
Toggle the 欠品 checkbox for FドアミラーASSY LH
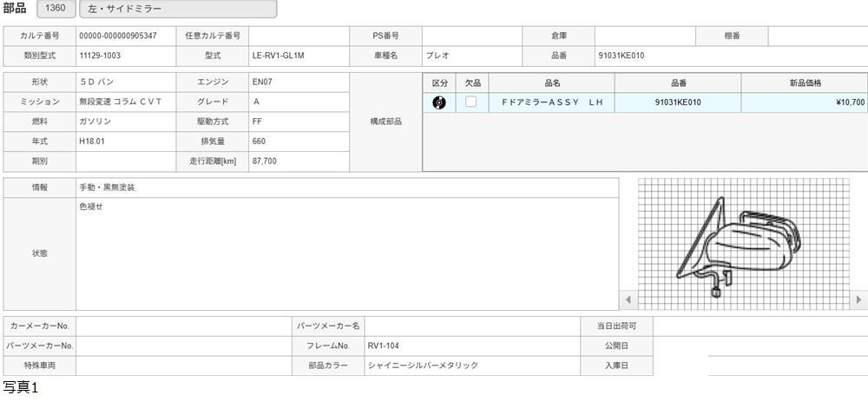(x=471, y=102)
